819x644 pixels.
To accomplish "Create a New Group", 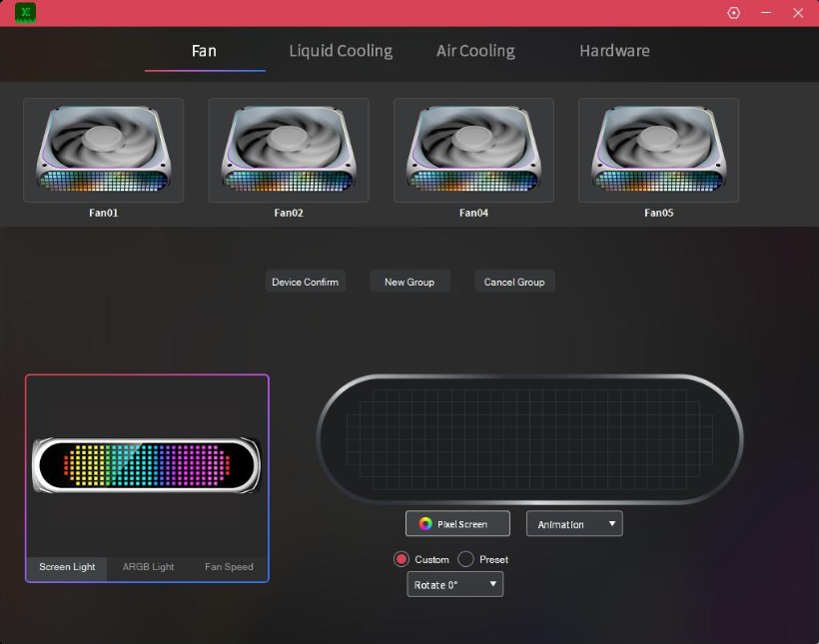I will pyautogui.click(x=409, y=282).
